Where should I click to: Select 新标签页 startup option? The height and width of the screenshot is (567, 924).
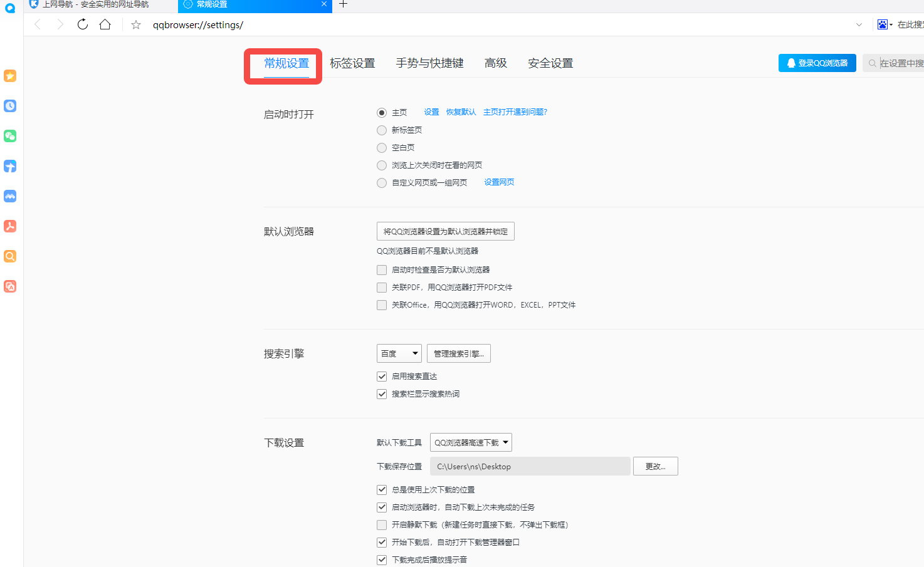click(382, 130)
